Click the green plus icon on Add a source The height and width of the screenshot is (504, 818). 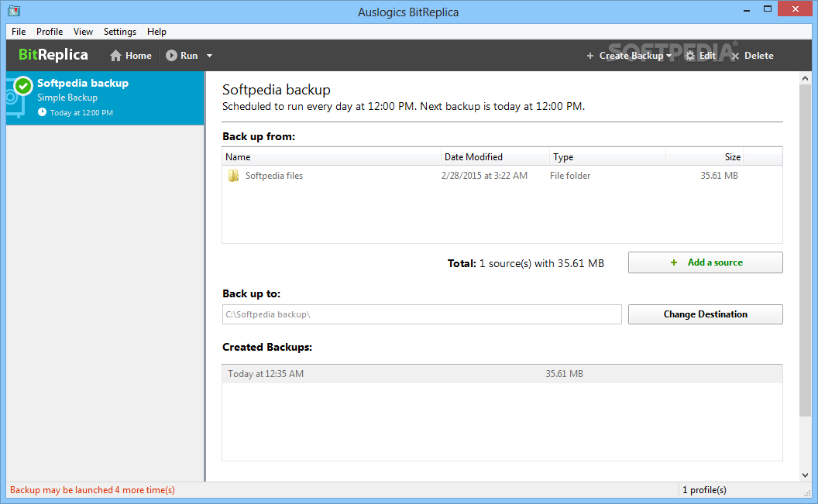coord(673,262)
